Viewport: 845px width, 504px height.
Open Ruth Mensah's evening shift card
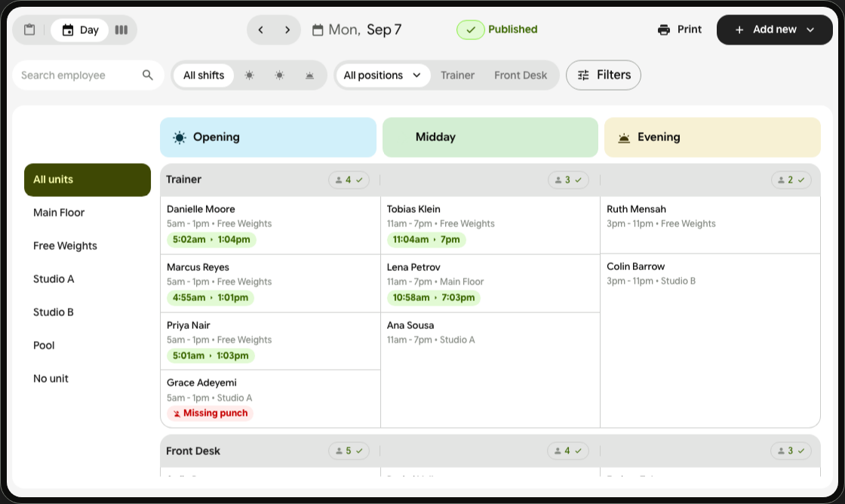[710, 225]
